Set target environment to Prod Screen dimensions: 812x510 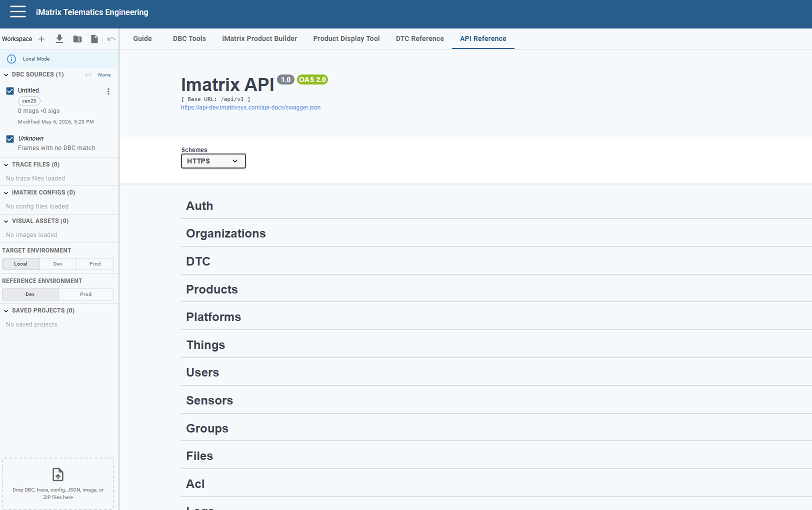[x=95, y=264]
